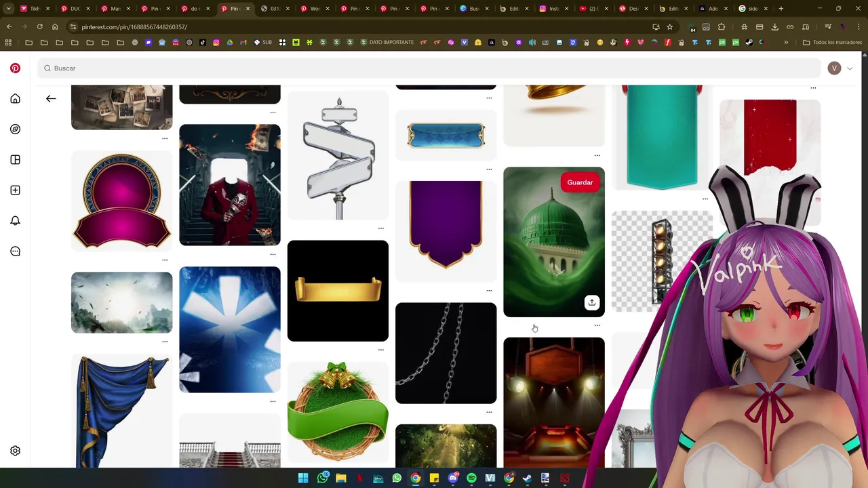
Task: Open Discord from the taskbar
Action: point(453,478)
